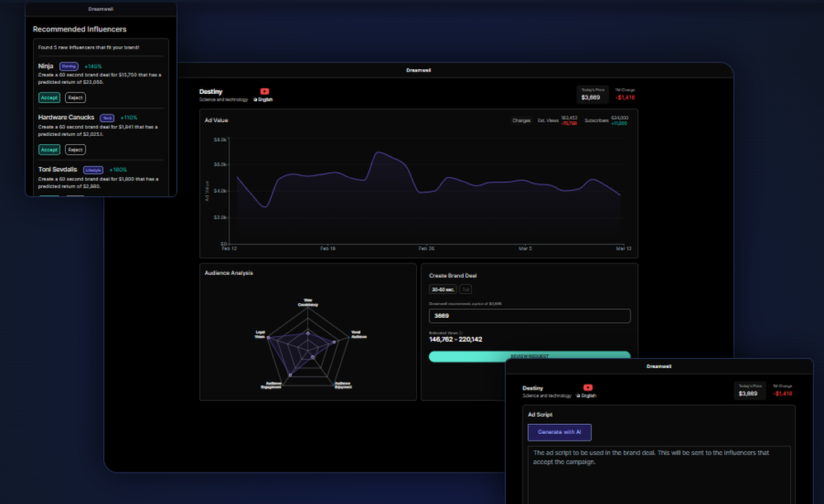Reject the Ninja brand deal
The width and height of the screenshot is (824, 504).
(x=75, y=98)
